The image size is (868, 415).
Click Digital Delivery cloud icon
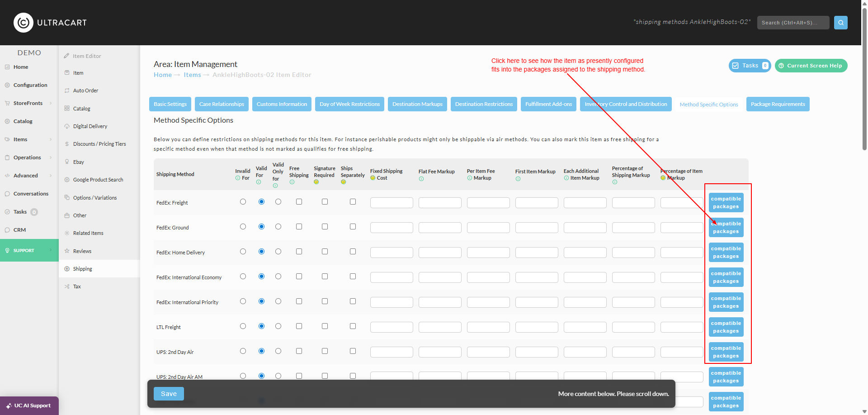(x=67, y=126)
